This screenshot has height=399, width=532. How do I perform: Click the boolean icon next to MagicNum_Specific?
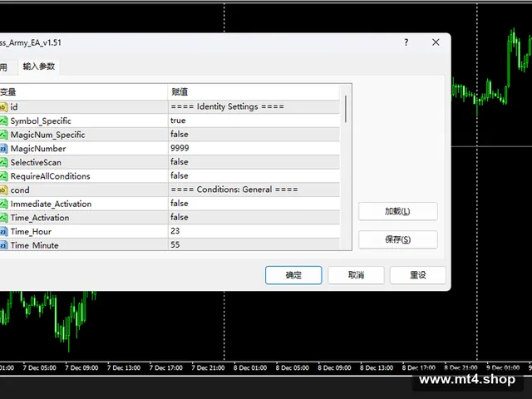(3, 135)
